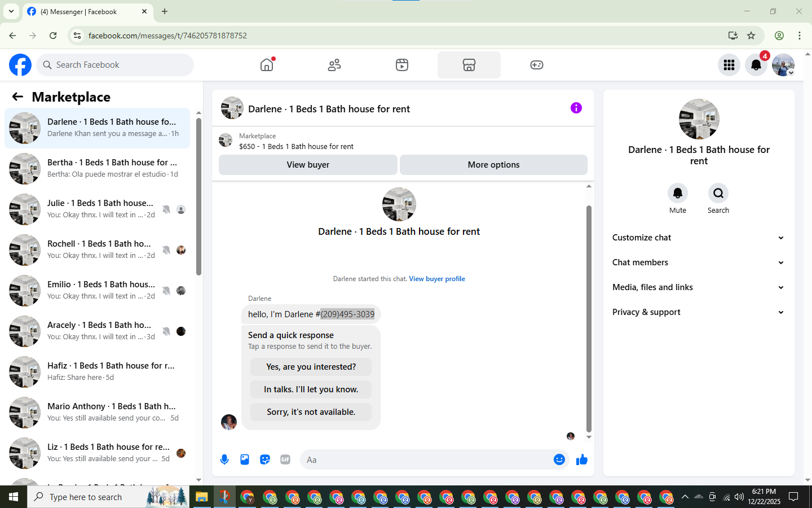
Task: Go to the Home feed icon
Action: click(267, 65)
